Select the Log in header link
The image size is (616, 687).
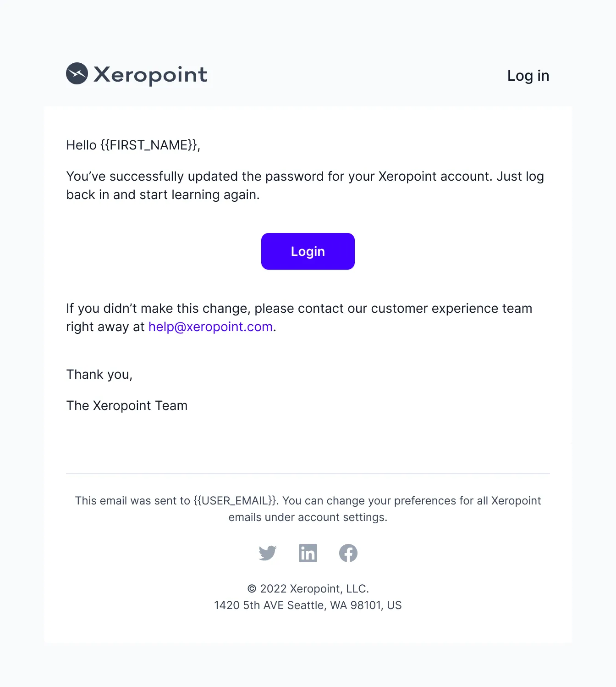click(x=528, y=76)
